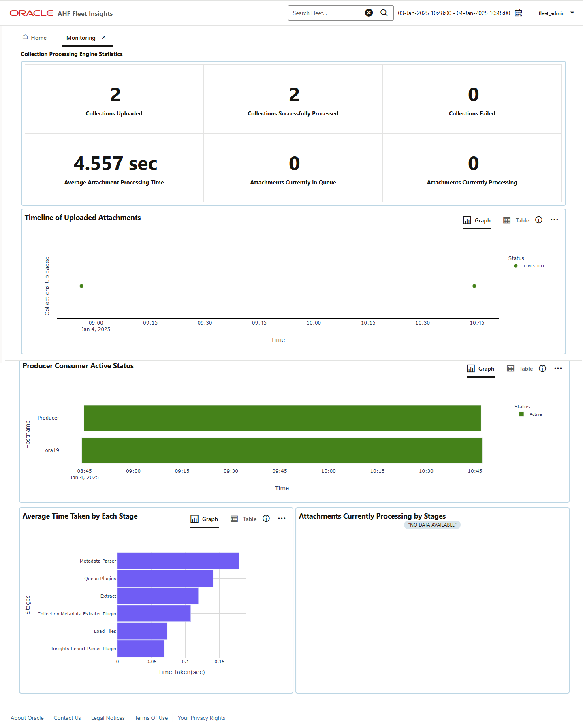This screenshot has width=583, height=728.
Task: Click the data point near 10:45 on timeline
Action: tap(474, 286)
